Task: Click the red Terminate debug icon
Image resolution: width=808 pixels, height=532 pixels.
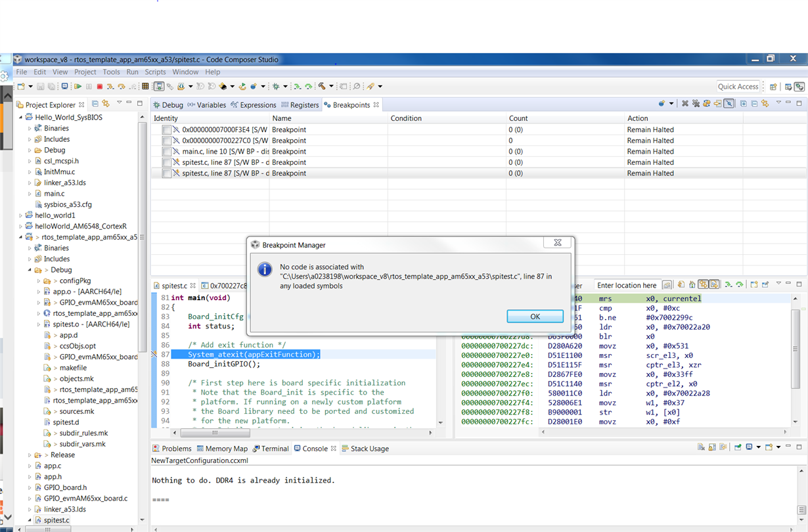Action: click(x=100, y=86)
